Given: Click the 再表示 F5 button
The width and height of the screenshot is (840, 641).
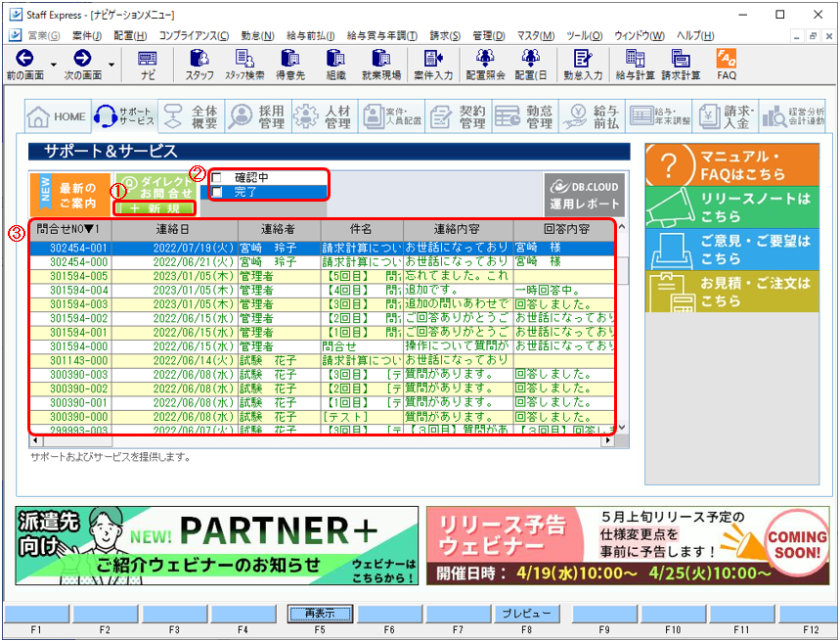Looking at the screenshot, I should pos(320,614).
